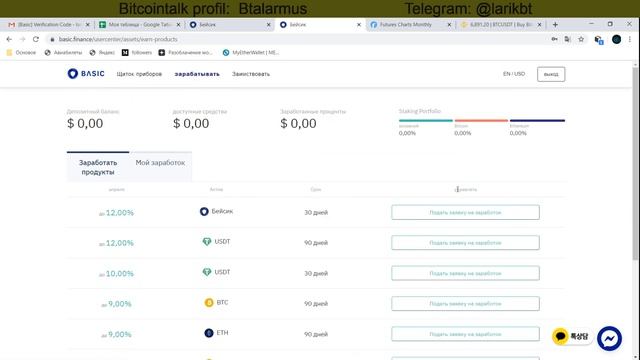The image size is (640, 360).
Task: Switch to the BTCUSDT browser tab
Action: point(500,24)
